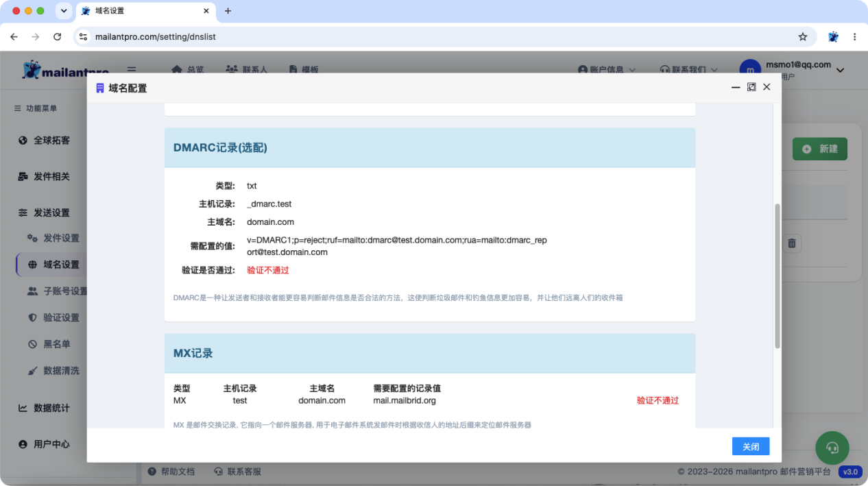Click the 发件设置 gears icon
Viewport: 868px width, 486px height.
32,239
